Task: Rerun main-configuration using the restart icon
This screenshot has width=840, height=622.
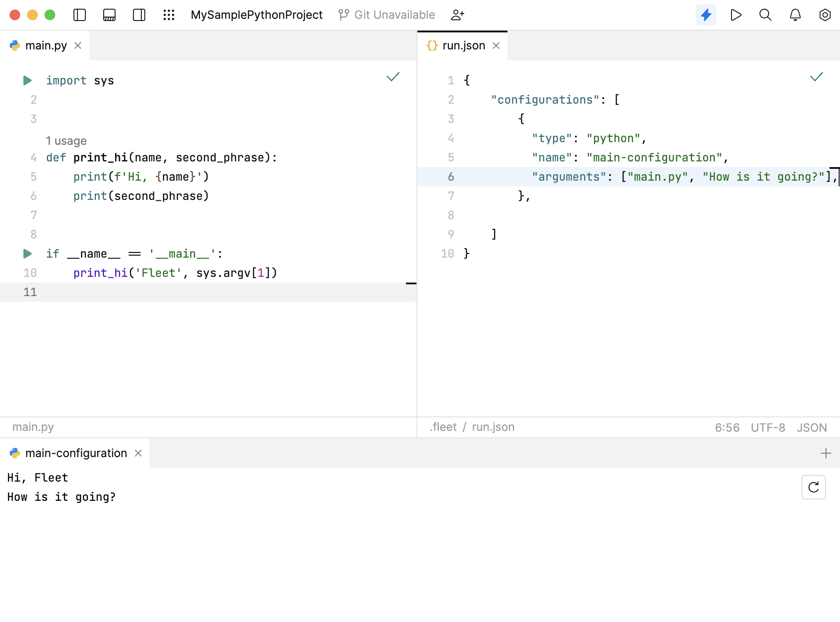Action: (813, 487)
